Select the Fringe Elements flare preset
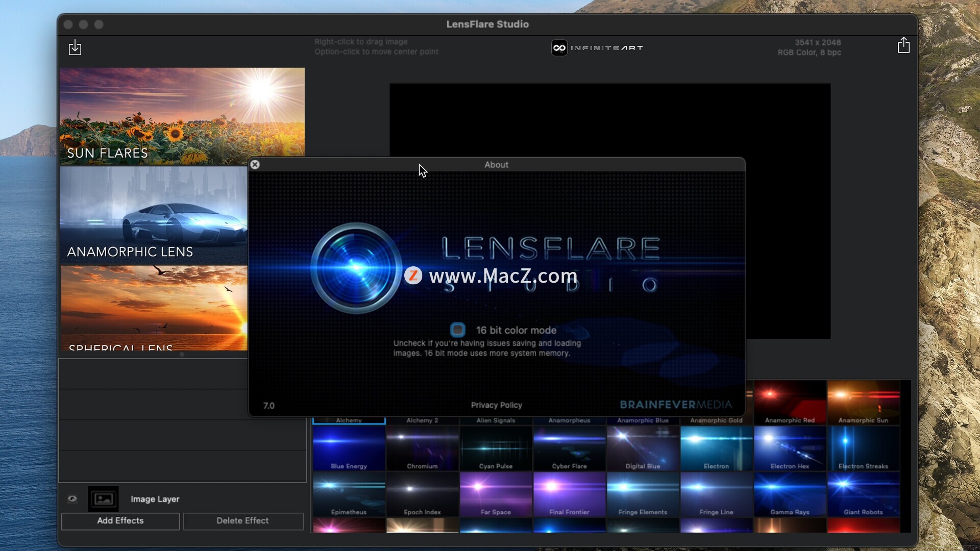This screenshot has width=980, height=551. click(x=643, y=494)
